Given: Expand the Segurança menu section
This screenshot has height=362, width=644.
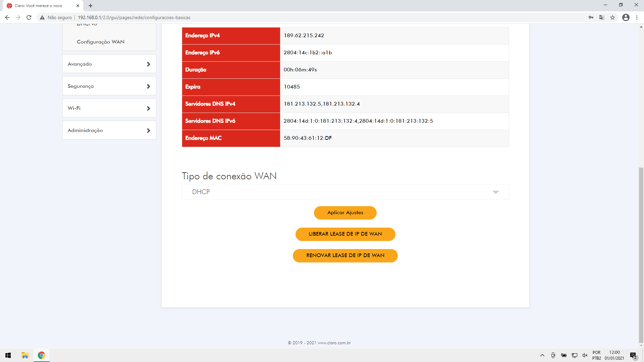Looking at the screenshot, I should 109,86.
